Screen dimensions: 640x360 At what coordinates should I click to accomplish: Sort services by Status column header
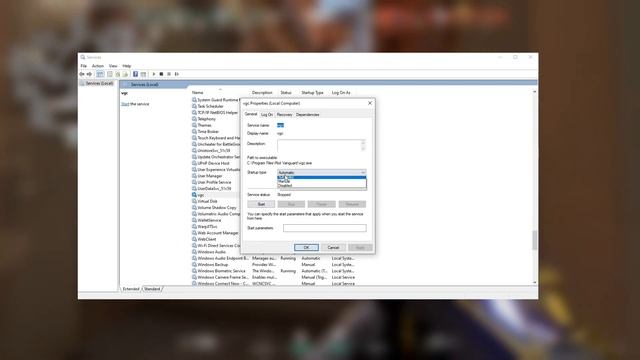(x=286, y=93)
